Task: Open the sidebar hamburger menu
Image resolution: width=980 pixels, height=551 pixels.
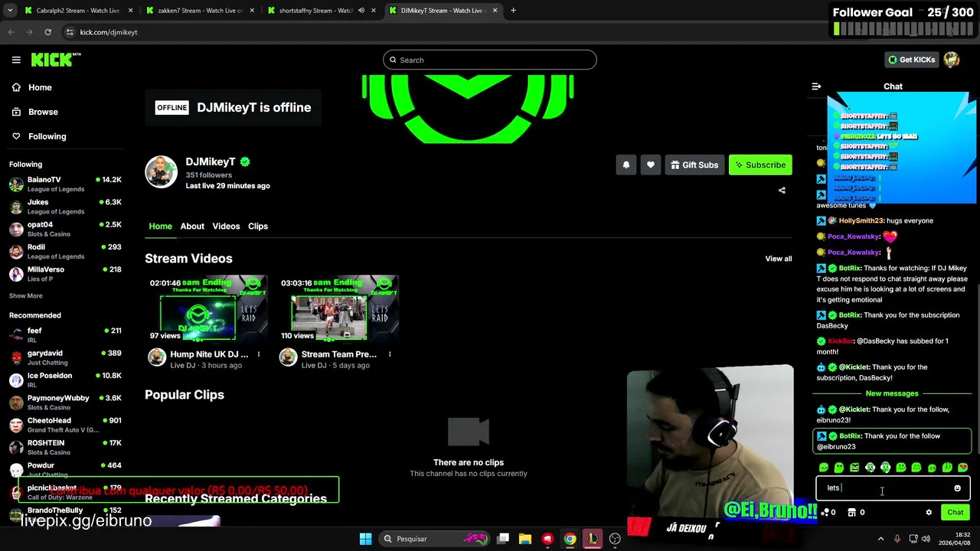Action: tap(16, 60)
